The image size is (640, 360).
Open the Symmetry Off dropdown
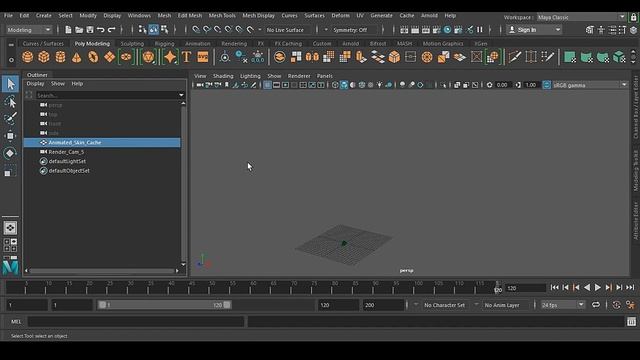pyautogui.click(x=350, y=30)
